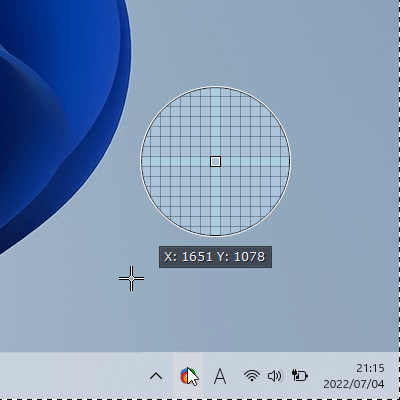Image resolution: width=400 pixels, height=400 pixels.
Task: Click the bottom of the magnifier's highlighted column
Action: [215, 230]
